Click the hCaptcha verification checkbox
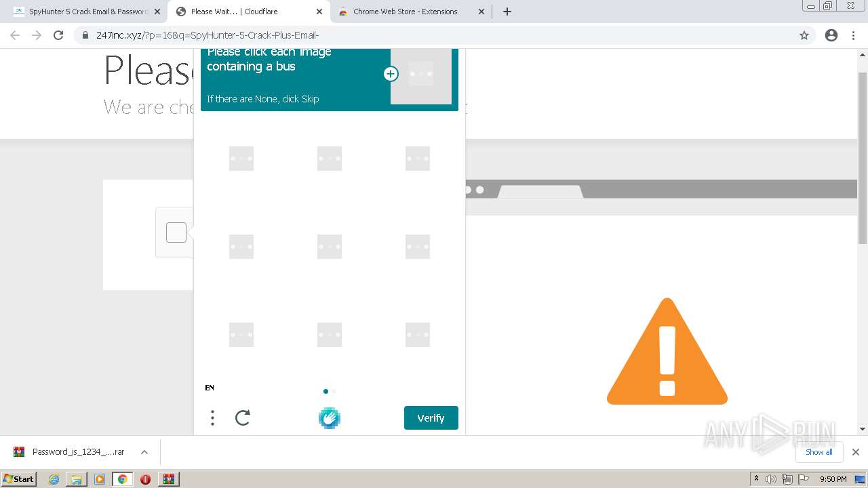 coord(176,232)
